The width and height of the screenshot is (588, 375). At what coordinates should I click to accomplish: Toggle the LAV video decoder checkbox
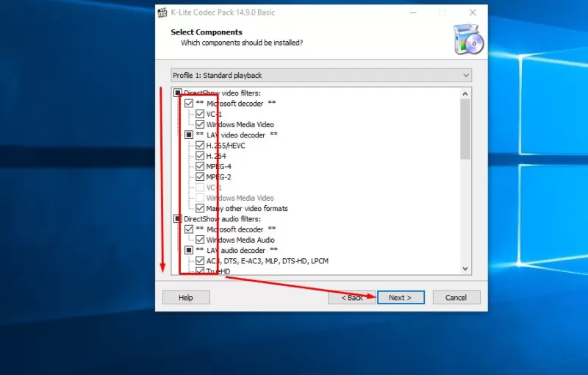pyautogui.click(x=189, y=135)
